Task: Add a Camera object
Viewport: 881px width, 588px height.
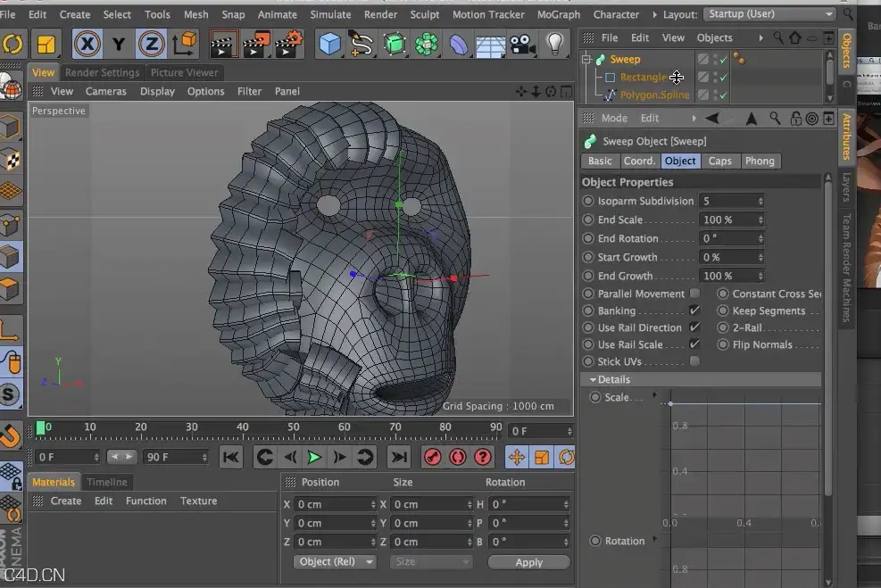Action: point(523,44)
